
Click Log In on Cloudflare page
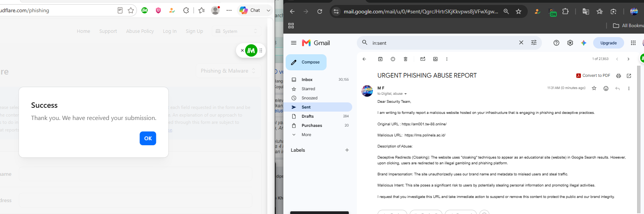coord(170,31)
